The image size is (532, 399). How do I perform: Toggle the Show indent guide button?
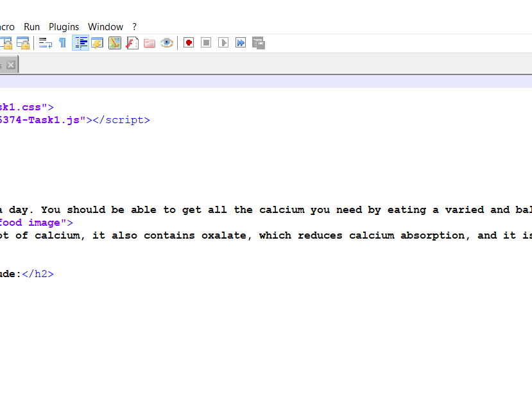[x=80, y=43]
